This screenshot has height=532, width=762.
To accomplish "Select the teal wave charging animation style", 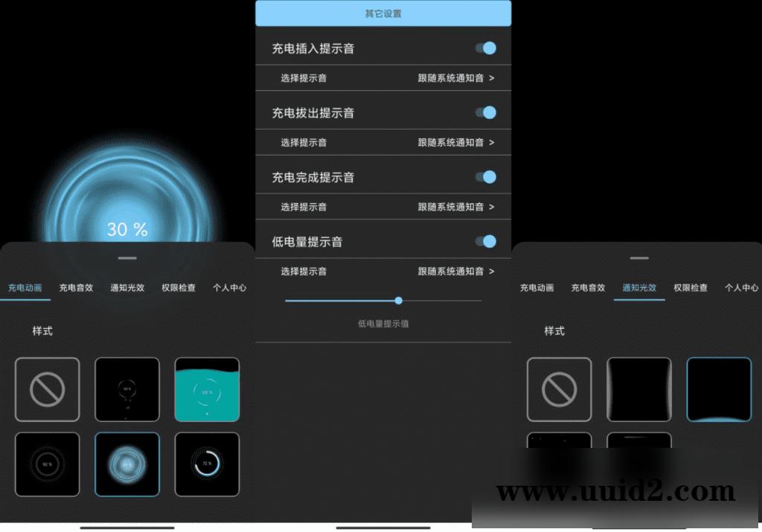I will pyautogui.click(x=207, y=389).
